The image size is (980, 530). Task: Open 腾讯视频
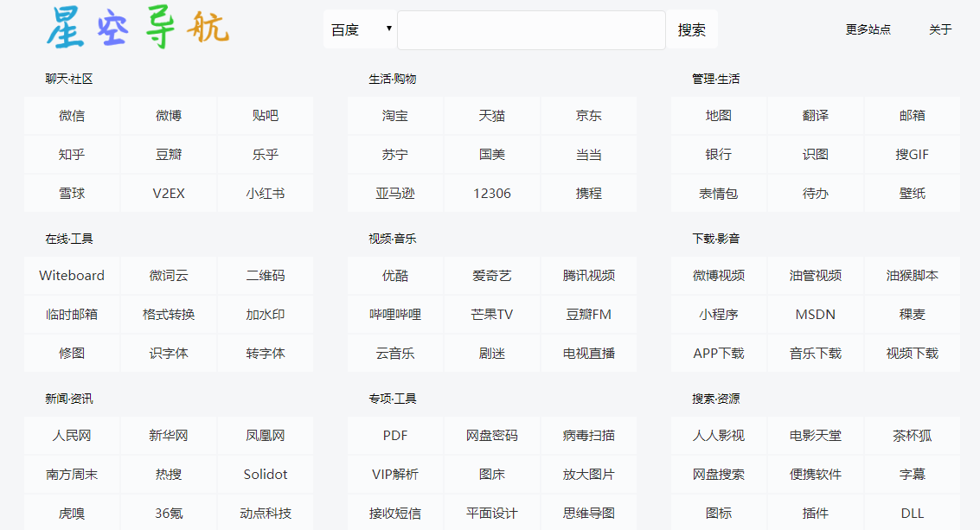pos(589,276)
